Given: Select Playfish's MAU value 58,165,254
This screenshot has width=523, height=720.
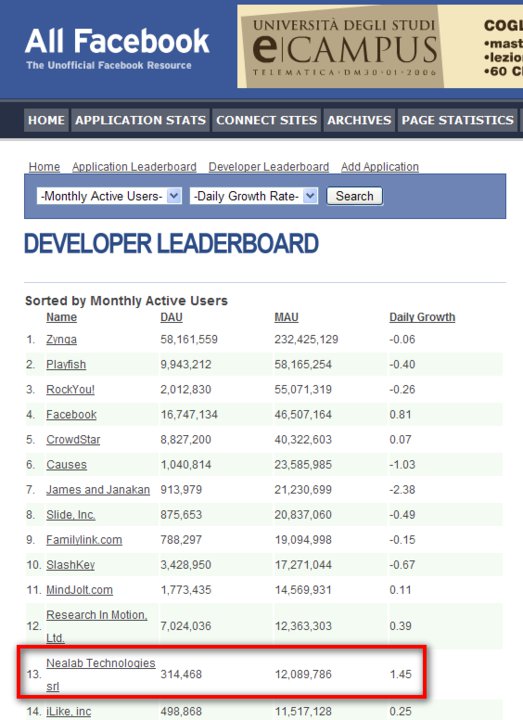Looking at the screenshot, I should click(303, 365).
